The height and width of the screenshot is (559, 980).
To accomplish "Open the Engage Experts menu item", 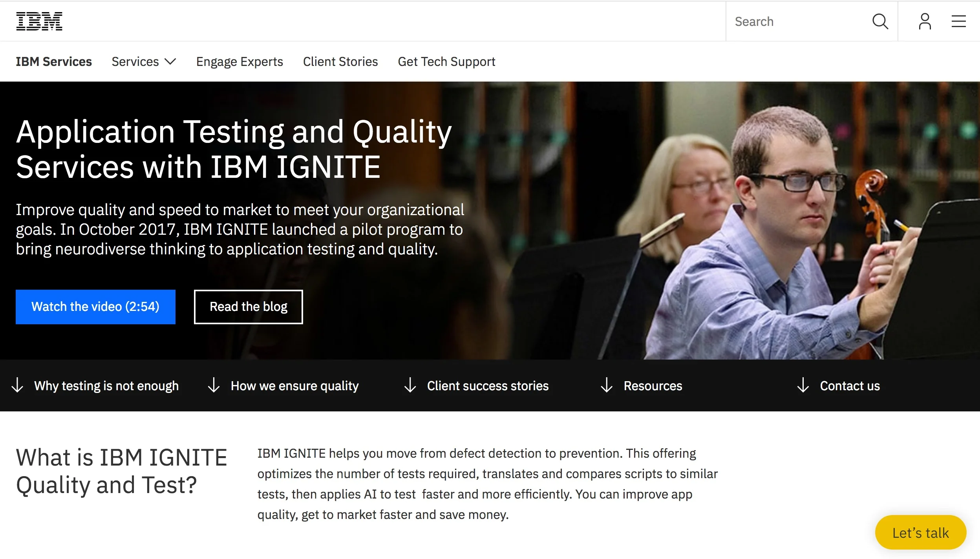I will click(240, 62).
